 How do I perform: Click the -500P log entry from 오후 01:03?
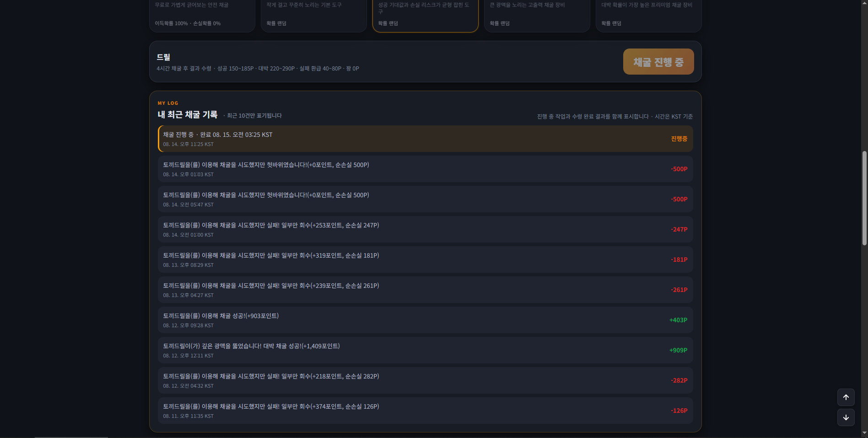426,169
